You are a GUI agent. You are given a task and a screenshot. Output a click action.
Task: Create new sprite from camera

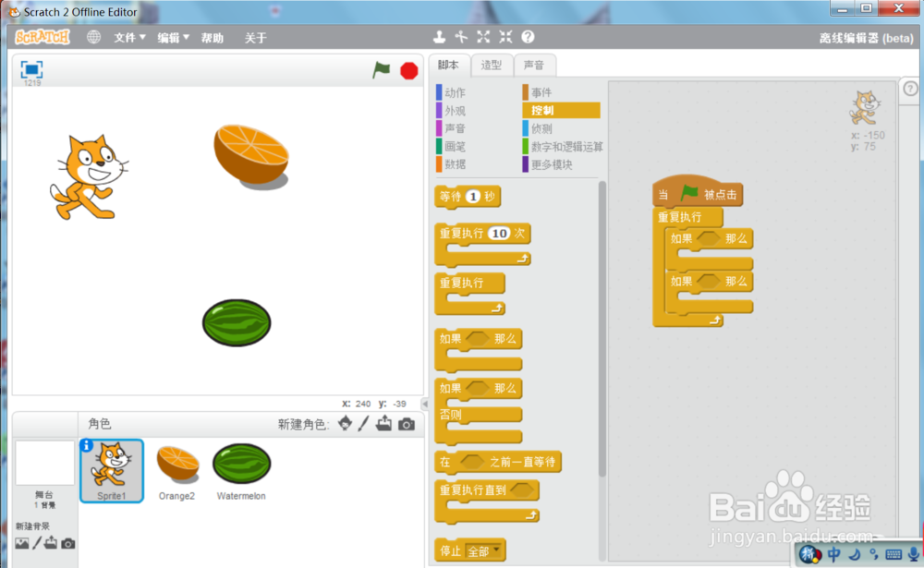[x=406, y=424]
